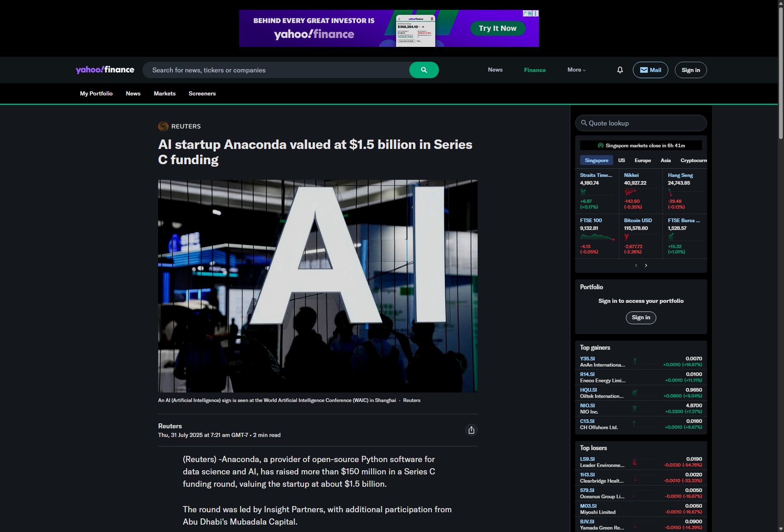Click the article headline about Anaconda

pos(315,152)
